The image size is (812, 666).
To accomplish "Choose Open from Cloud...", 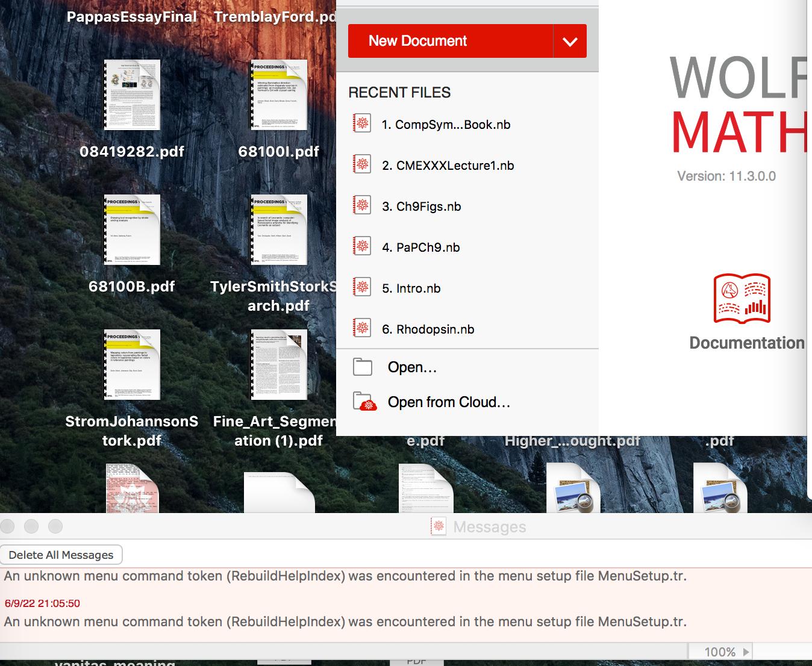I will pyautogui.click(x=449, y=402).
